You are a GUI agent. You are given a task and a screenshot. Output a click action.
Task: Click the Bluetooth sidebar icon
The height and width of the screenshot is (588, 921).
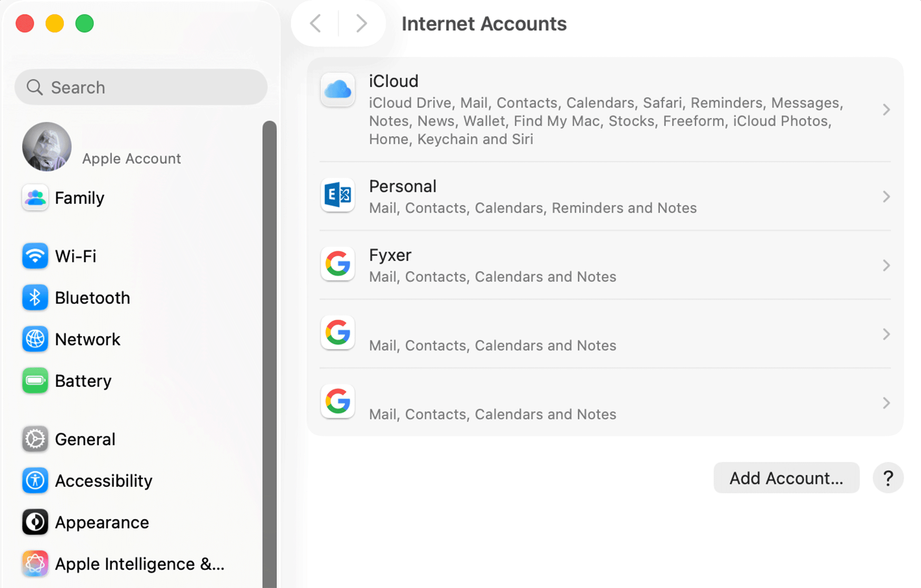[35, 297]
